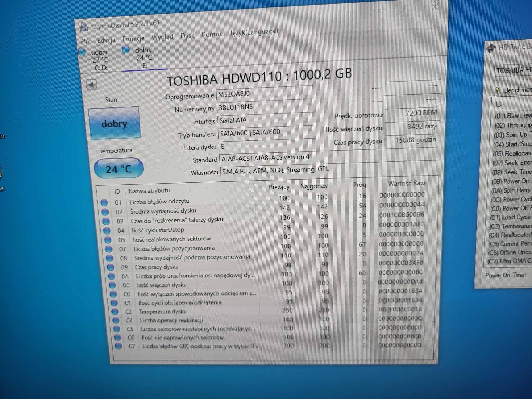The width and height of the screenshot is (532, 399).
Task: Select (05) Reallocated row in HD Tune
Action: 512,153
